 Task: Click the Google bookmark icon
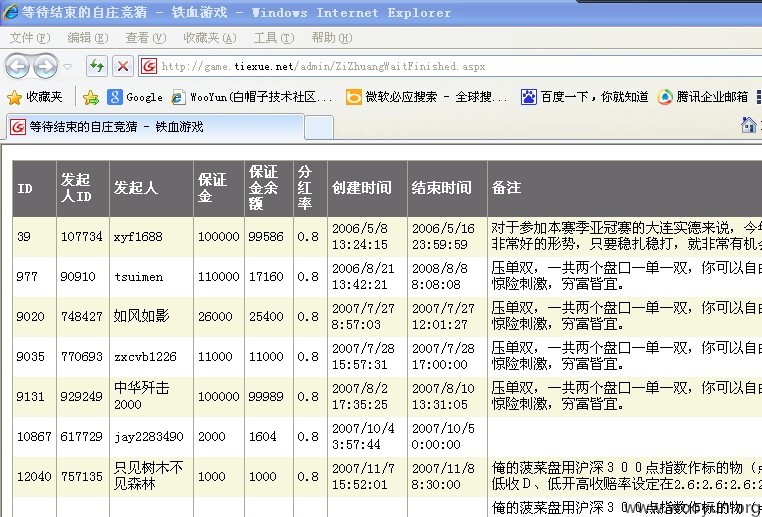click(x=115, y=97)
